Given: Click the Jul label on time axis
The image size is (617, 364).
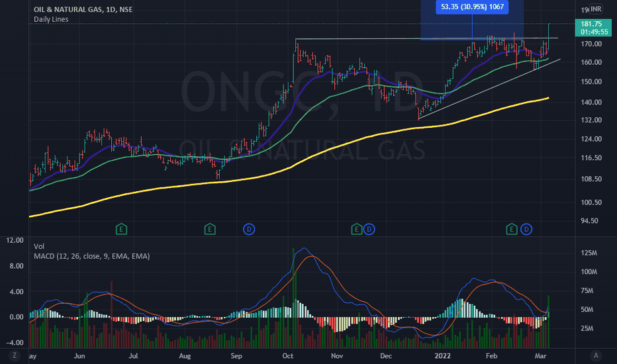Looking at the screenshot, I should point(133,356).
